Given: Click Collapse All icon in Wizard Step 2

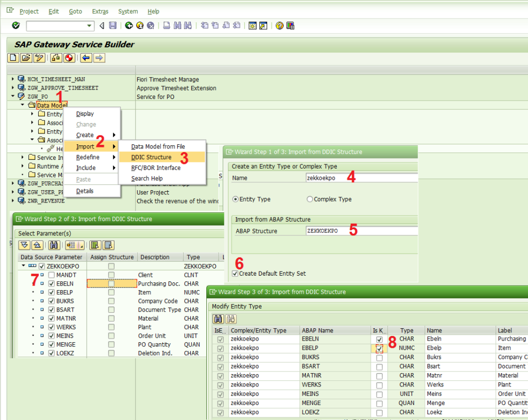Looking at the screenshot, I should pos(37,245).
